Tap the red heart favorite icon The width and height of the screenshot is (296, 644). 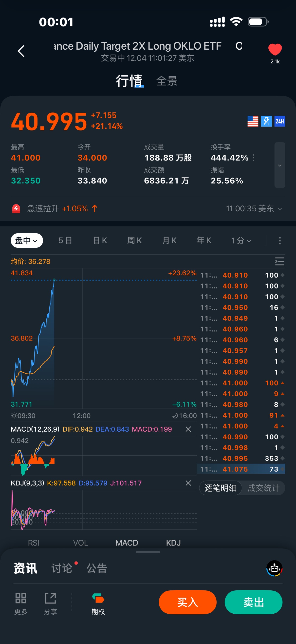(275, 49)
